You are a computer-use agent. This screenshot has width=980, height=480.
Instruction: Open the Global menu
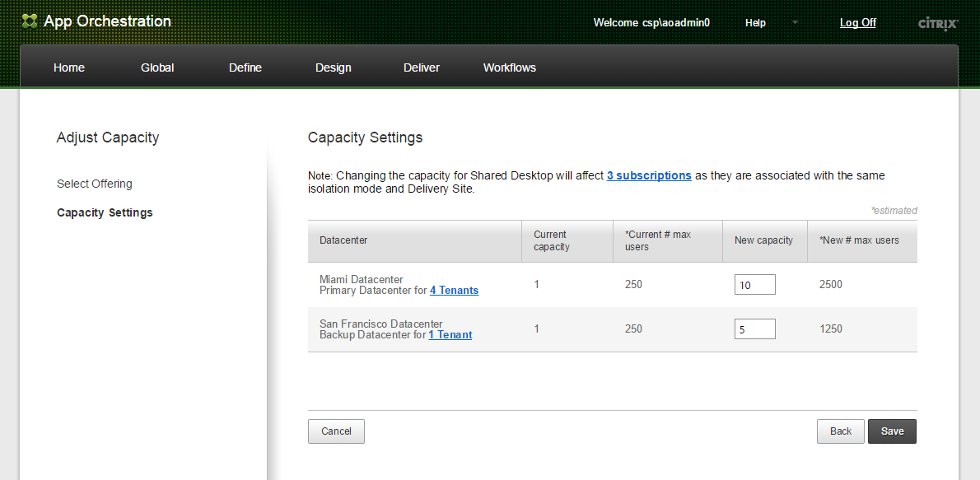coord(157,68)
